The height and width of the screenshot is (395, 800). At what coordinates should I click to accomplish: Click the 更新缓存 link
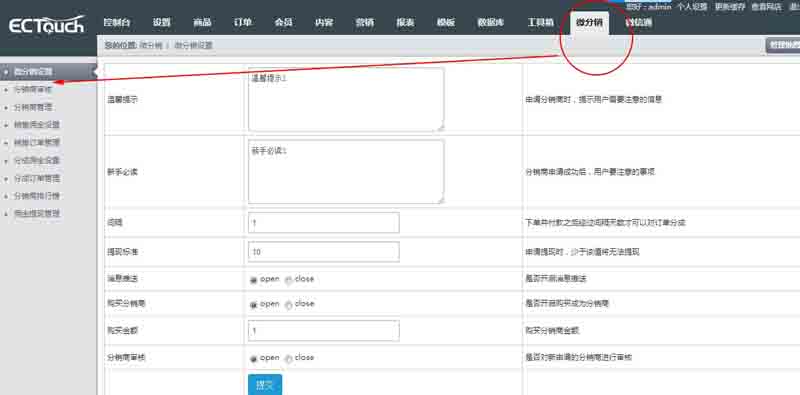click(730, 7)
